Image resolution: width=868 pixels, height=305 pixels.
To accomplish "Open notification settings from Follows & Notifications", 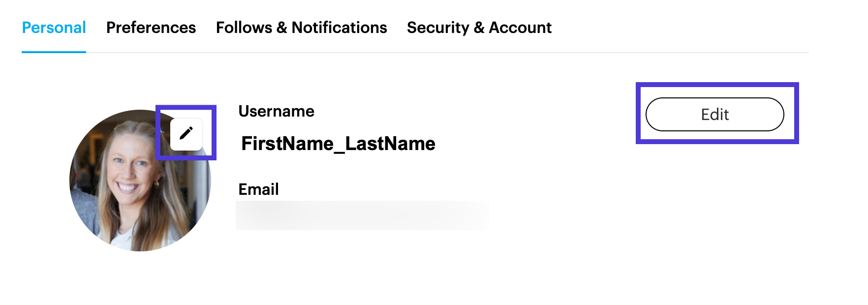I will point(301,28).
